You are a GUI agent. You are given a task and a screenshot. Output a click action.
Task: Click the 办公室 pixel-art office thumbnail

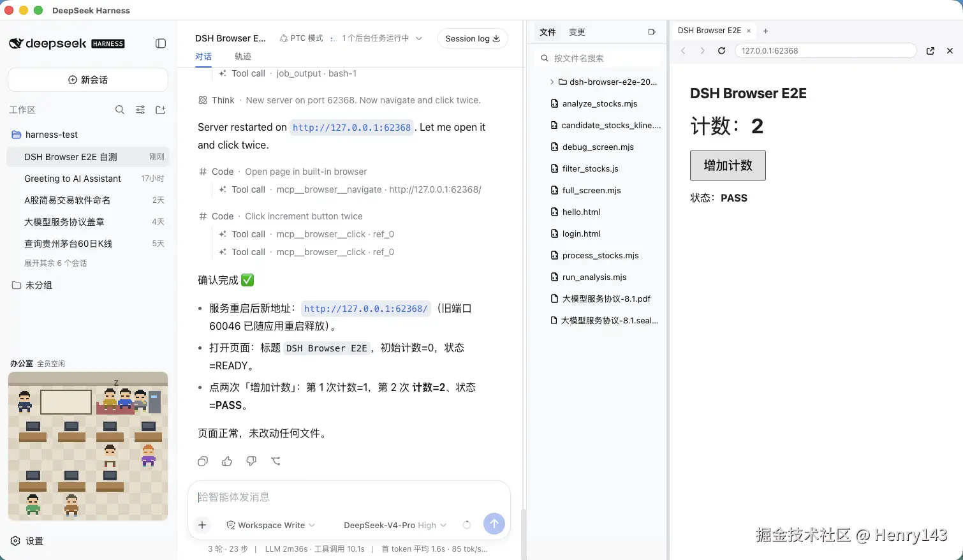point(88,446)
